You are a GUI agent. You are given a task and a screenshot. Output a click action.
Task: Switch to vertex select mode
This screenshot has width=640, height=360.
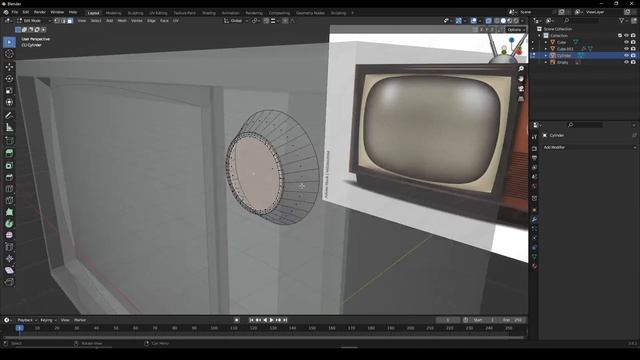[x=57, y=20]
